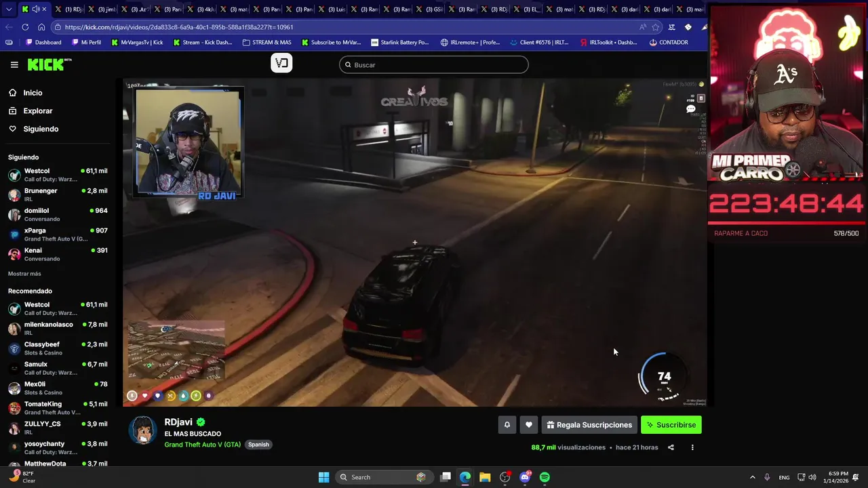
Task: Close the active Kick browser tab
Action: coord(45,9)
